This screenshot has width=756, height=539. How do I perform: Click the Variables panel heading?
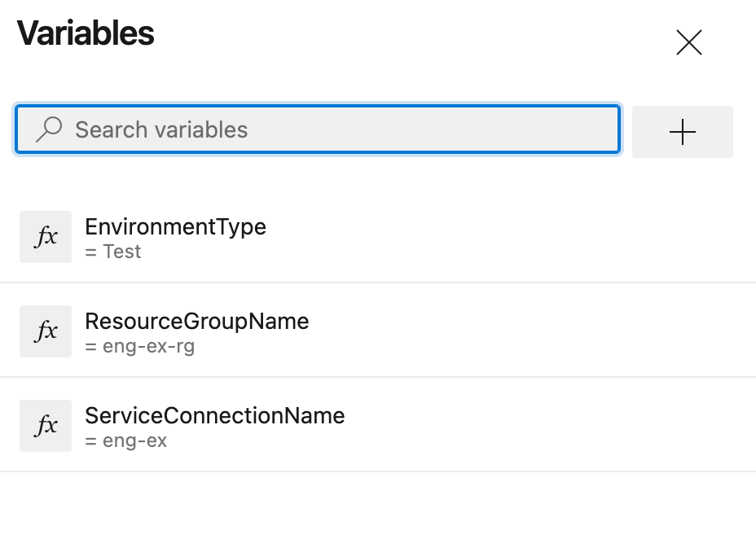tap(86, 34)
